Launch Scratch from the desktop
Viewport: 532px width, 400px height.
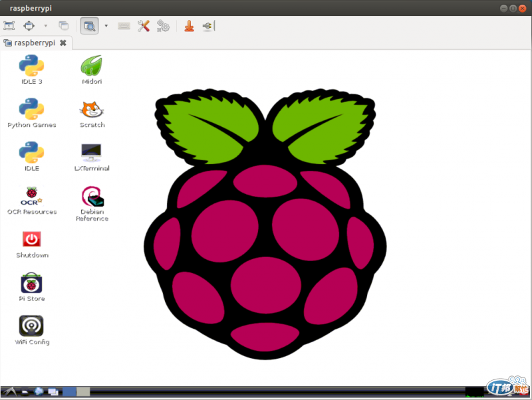pos(92,114)
